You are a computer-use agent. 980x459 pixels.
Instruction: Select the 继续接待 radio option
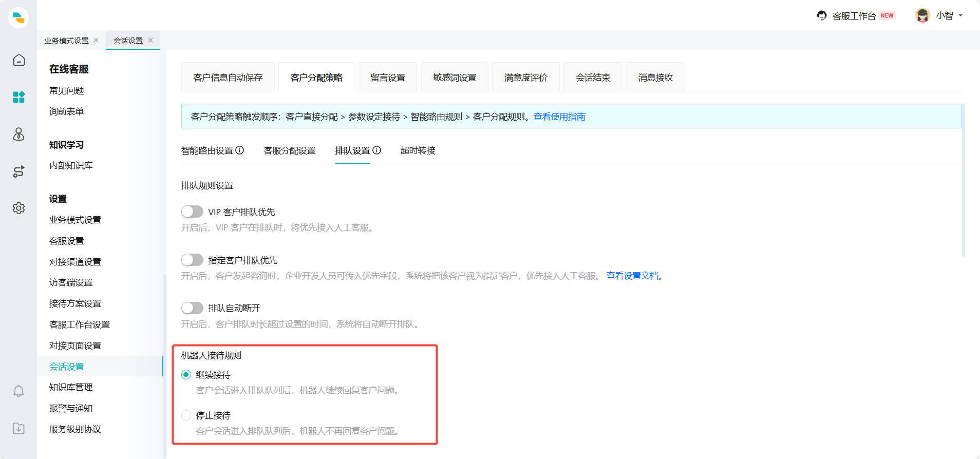click(x=186, y=375)
